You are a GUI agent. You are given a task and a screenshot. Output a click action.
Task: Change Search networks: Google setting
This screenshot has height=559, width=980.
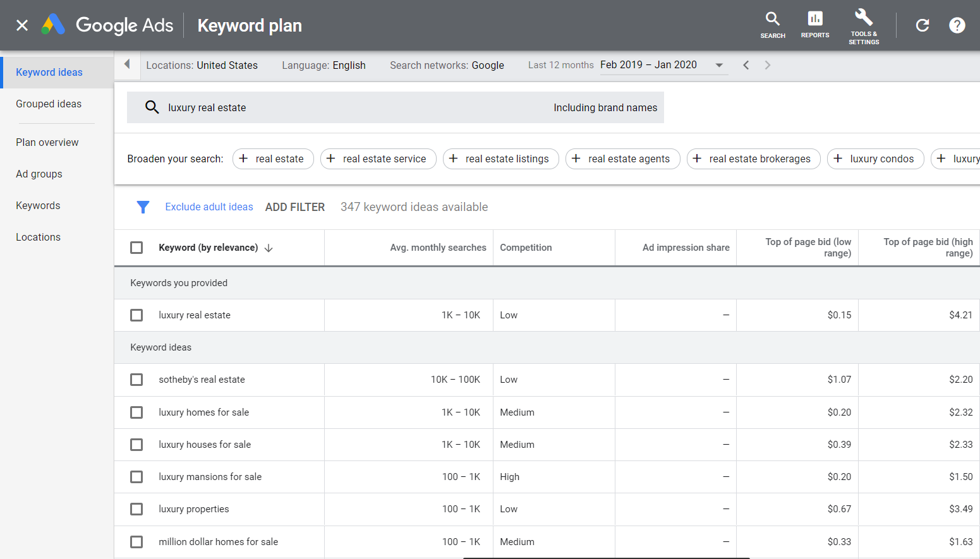pos(447,65)
